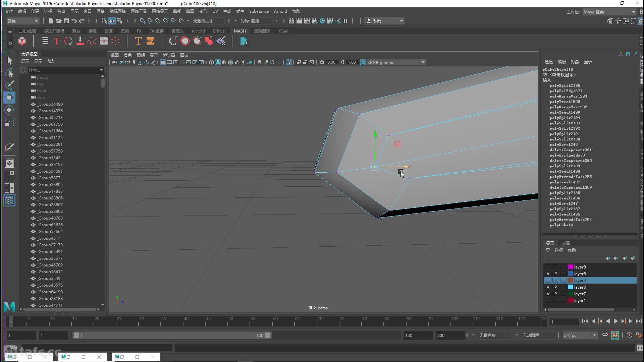Viewport: 644px width, 362px height.
Task: Toggle visibility box of layer8
Action: 548,267
